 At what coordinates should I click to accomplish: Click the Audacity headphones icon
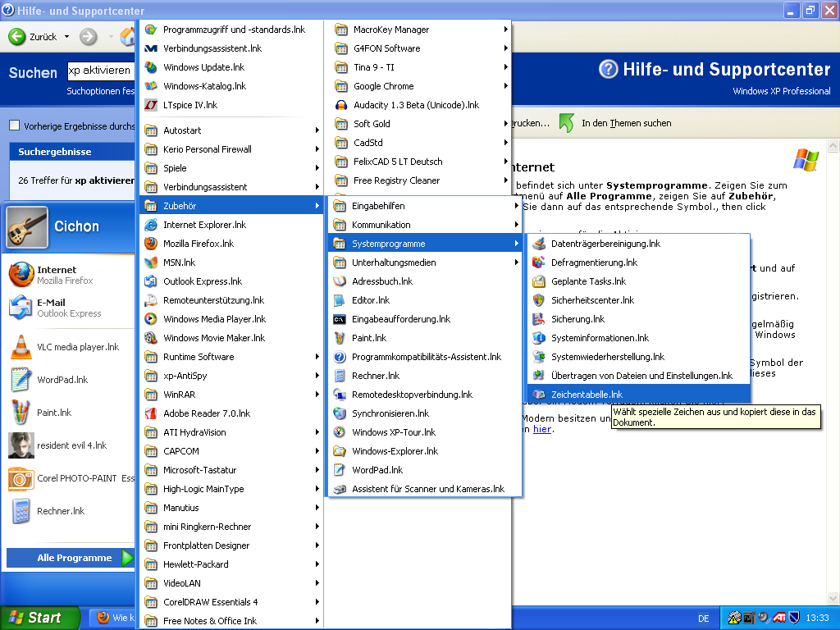tap(340, 105)
